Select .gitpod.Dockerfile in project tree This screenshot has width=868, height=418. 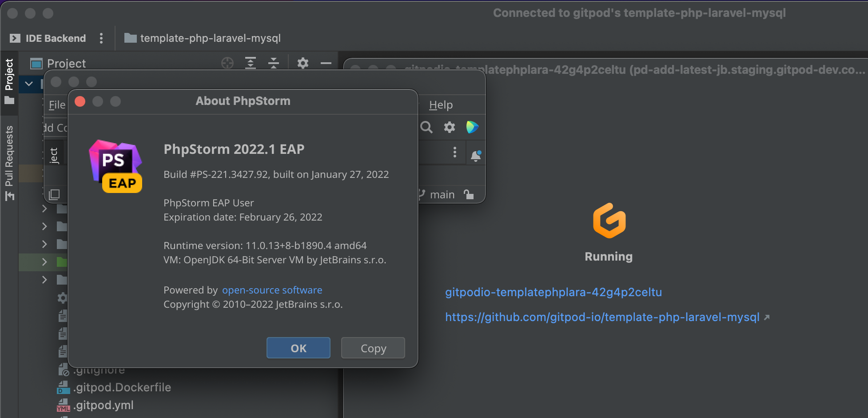point(122,387)
